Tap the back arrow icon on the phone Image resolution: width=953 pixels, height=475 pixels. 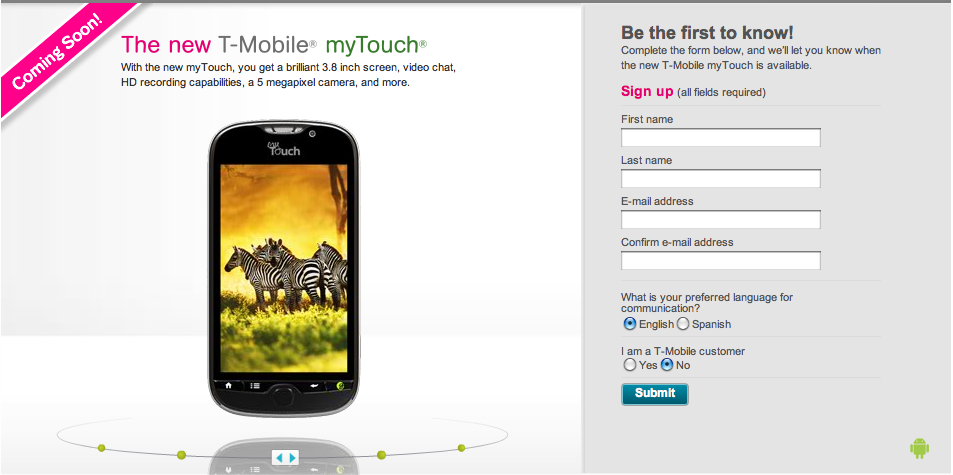pos(314,385)
